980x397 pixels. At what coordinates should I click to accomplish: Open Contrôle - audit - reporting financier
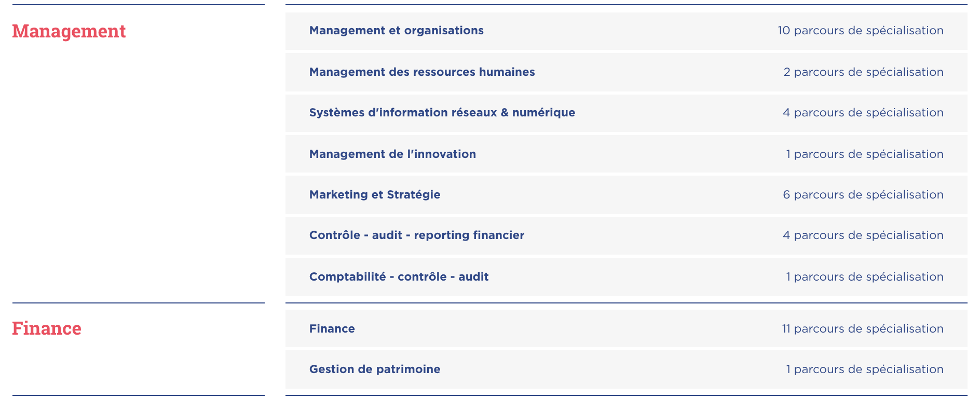coord(416,235)
